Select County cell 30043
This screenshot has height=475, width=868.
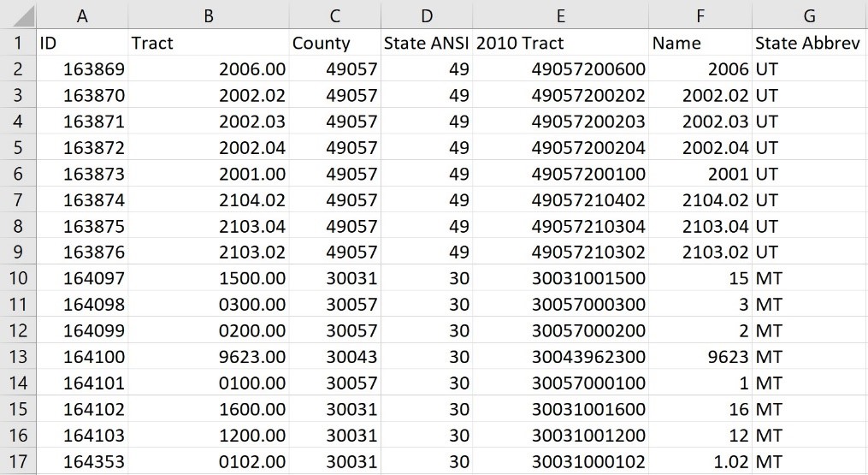click(x=335, y=357)
